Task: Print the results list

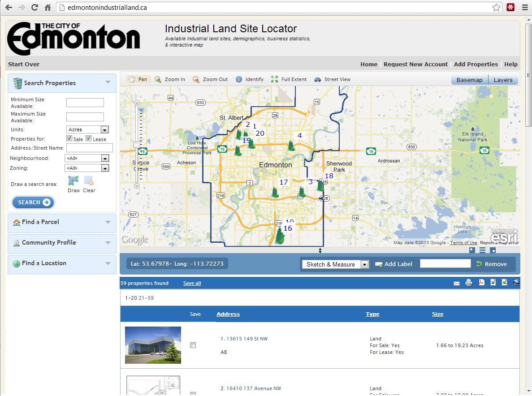Action: point(469,282)
